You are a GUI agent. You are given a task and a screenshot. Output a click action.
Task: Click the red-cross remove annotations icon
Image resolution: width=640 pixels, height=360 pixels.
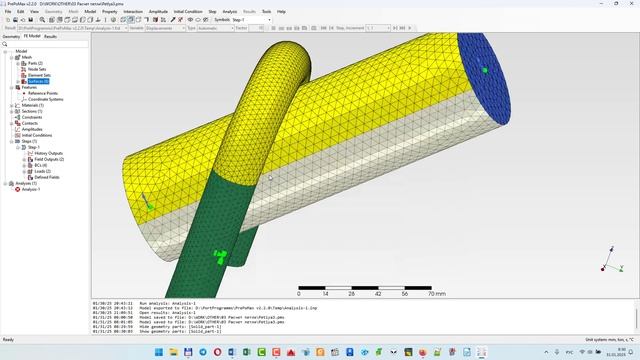coord(180,20)
